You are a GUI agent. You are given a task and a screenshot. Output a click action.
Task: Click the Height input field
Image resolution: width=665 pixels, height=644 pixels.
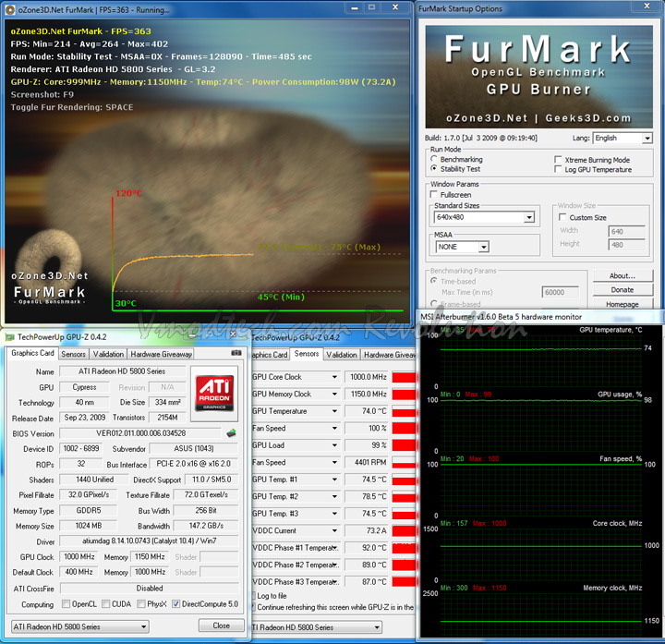[x=627, y=245]
